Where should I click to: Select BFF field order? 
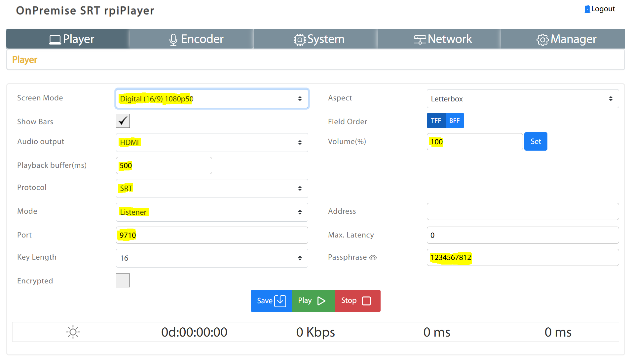coord(455,121)
